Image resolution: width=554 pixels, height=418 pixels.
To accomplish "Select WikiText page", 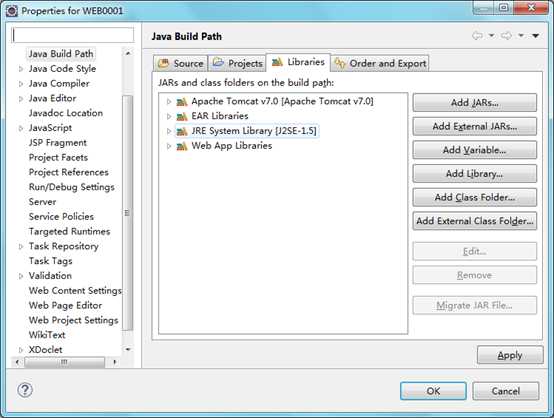I will (47, 335).
